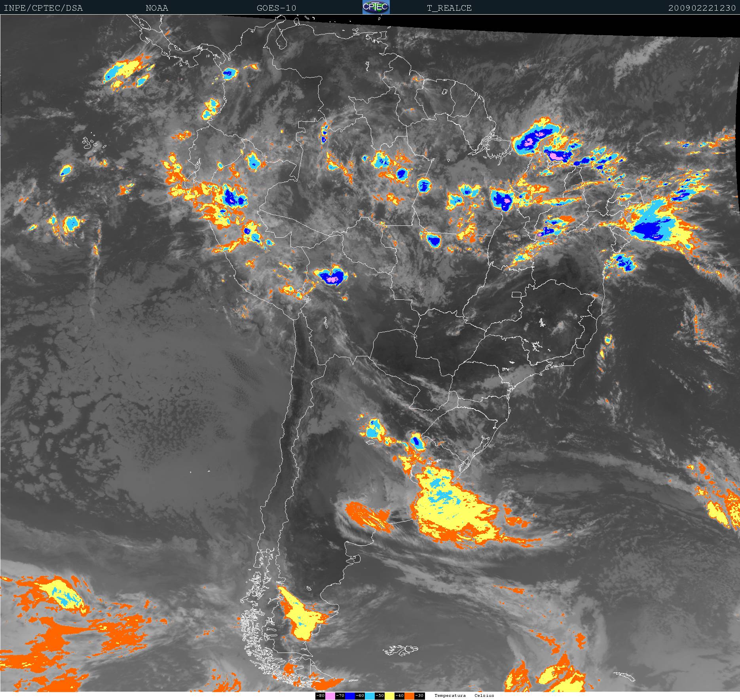Click the INPE/CPTEC/DSA header text

point(43,8)
